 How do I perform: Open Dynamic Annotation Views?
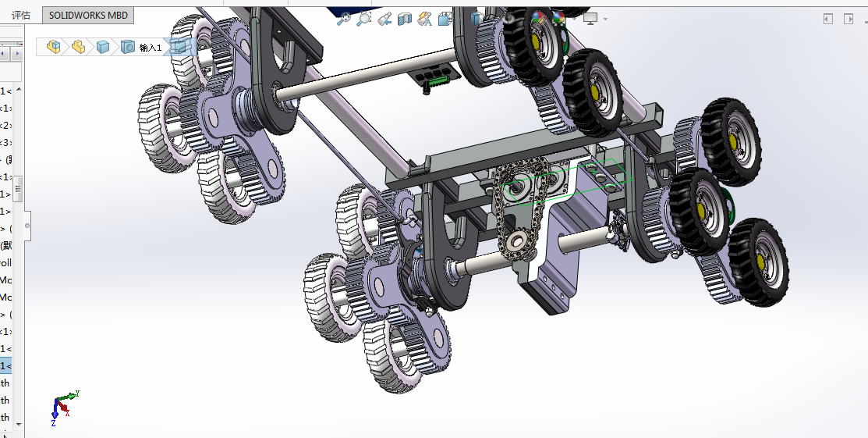[x=424, y=20]
